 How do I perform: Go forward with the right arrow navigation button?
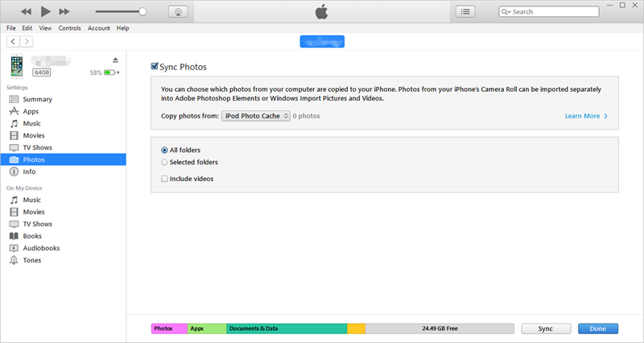point(27,42)
